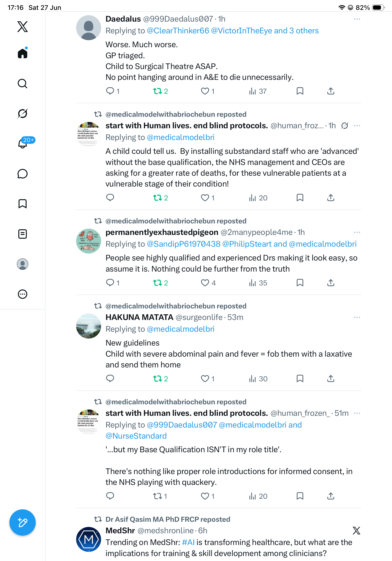
Task: Open the Search magnifier in sidebar
Action: 23,84
